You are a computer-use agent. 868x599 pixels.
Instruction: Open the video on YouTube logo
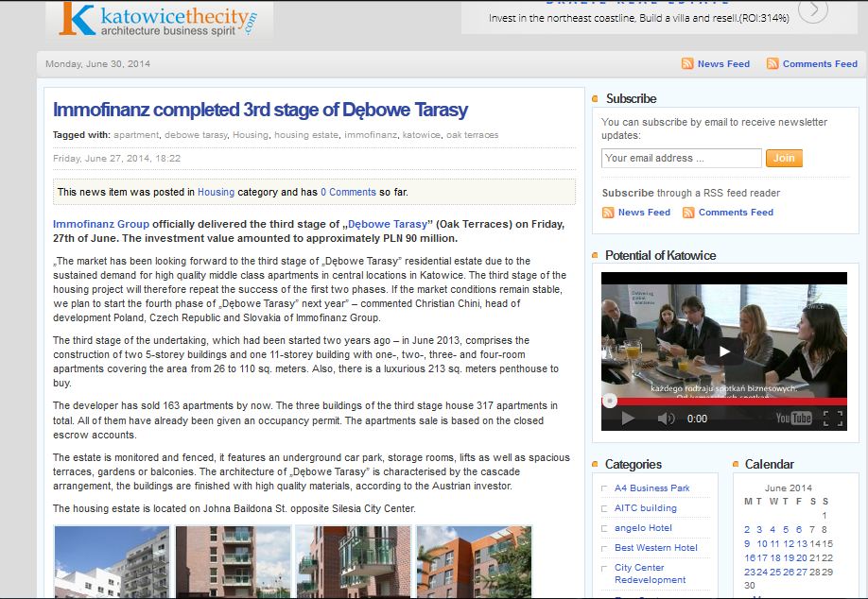793,419
